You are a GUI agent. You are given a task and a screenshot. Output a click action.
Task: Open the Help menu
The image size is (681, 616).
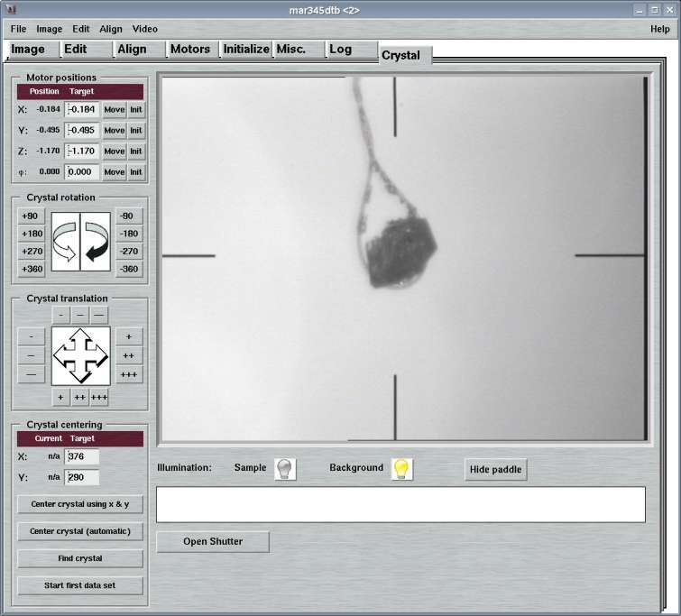point(659,29)
